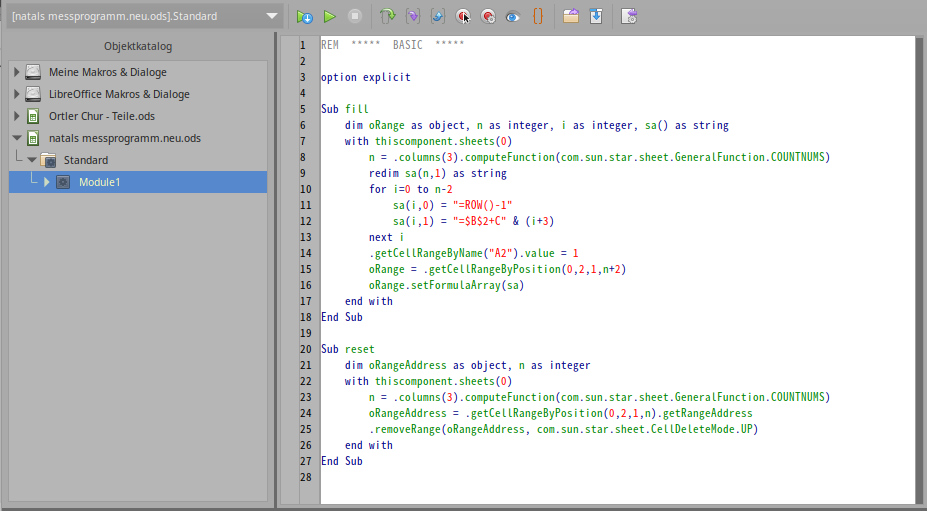Click the 'for i=0 to n-2' line

411,189
